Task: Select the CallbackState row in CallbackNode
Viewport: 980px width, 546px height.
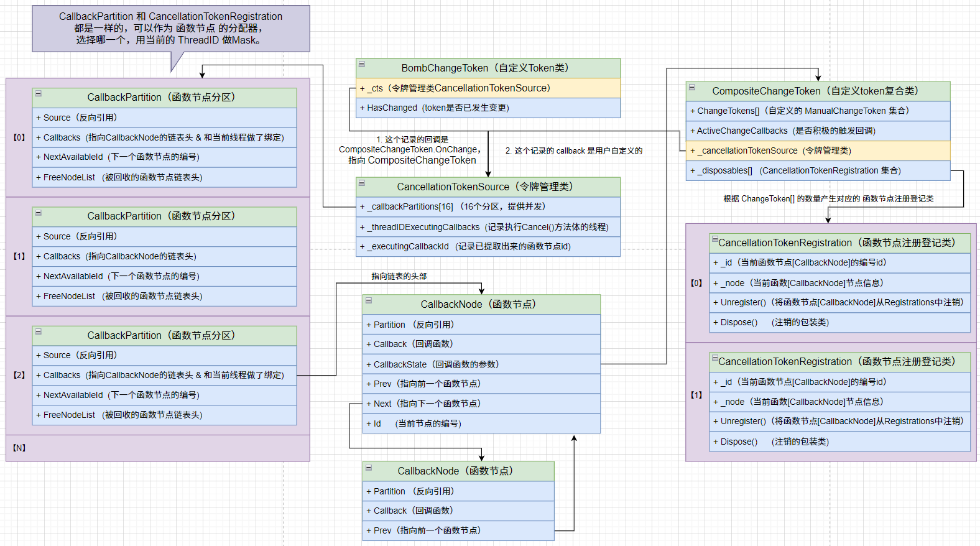Action: click(x=481, y=364)
